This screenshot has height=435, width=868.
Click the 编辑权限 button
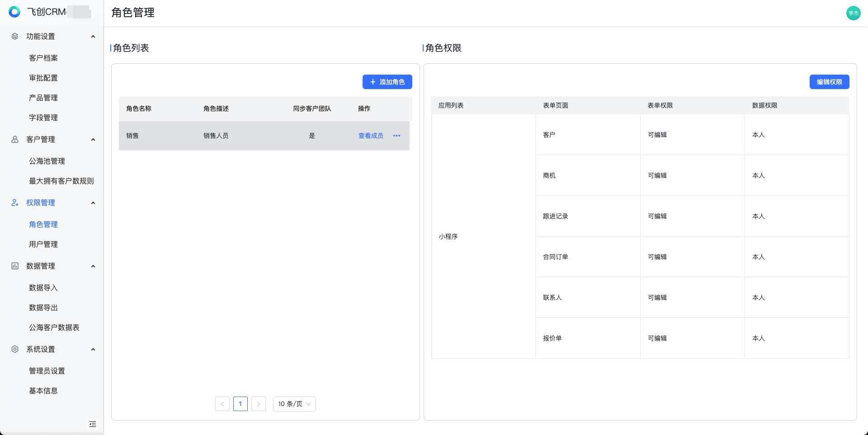(x=829, y=82)
